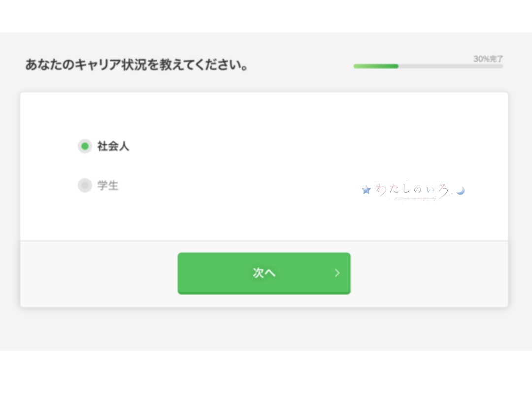Select the 社会人 radio button
This screenshot has width=532, height=399.
[85, 146]
